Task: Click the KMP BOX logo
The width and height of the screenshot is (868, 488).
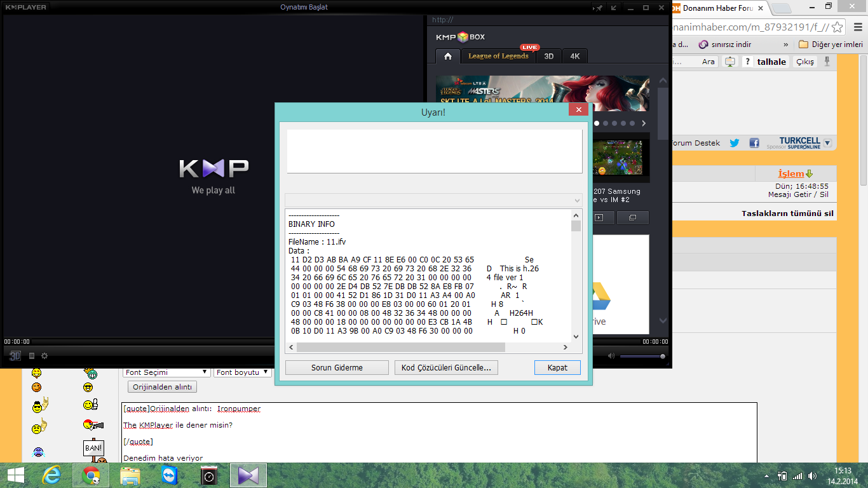Action: pos(460,37)
